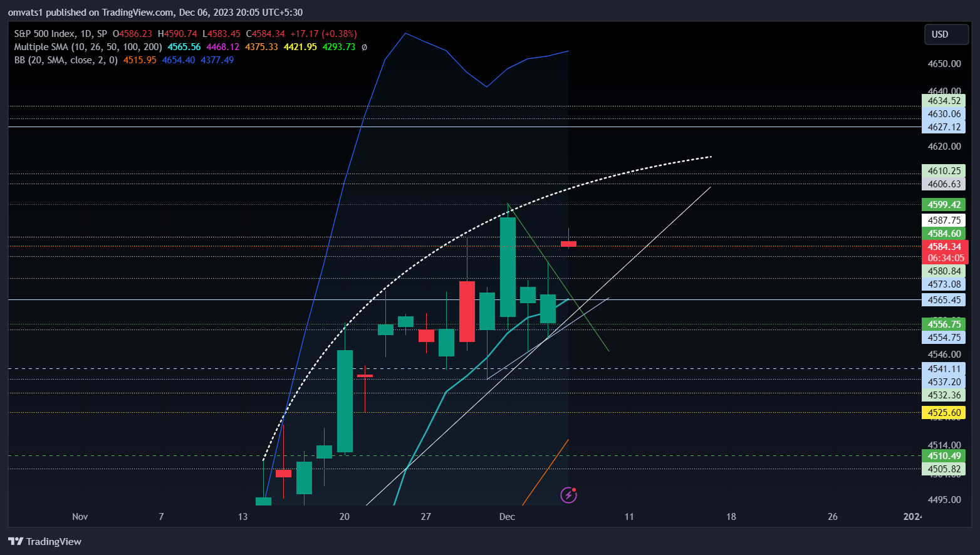Screen dimensions: 980x555
Task: Click date 27 on time axis
Action: [426, 517]
